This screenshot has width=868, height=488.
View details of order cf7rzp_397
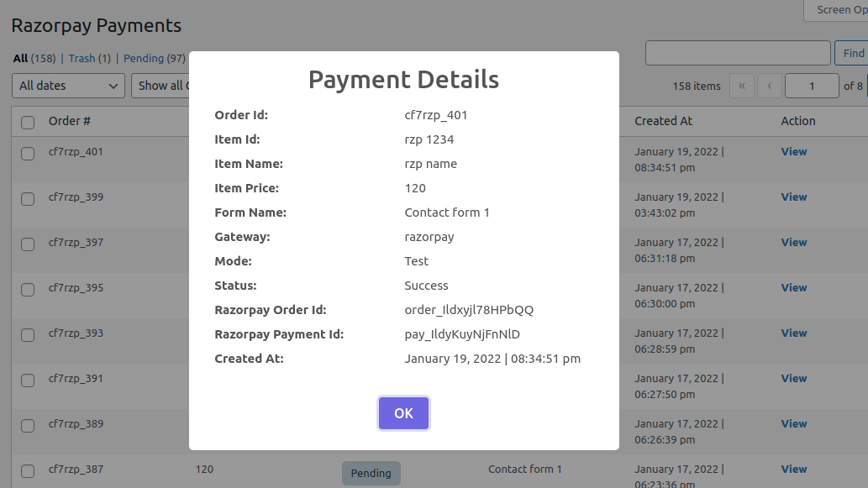click(x=794, y=243)
